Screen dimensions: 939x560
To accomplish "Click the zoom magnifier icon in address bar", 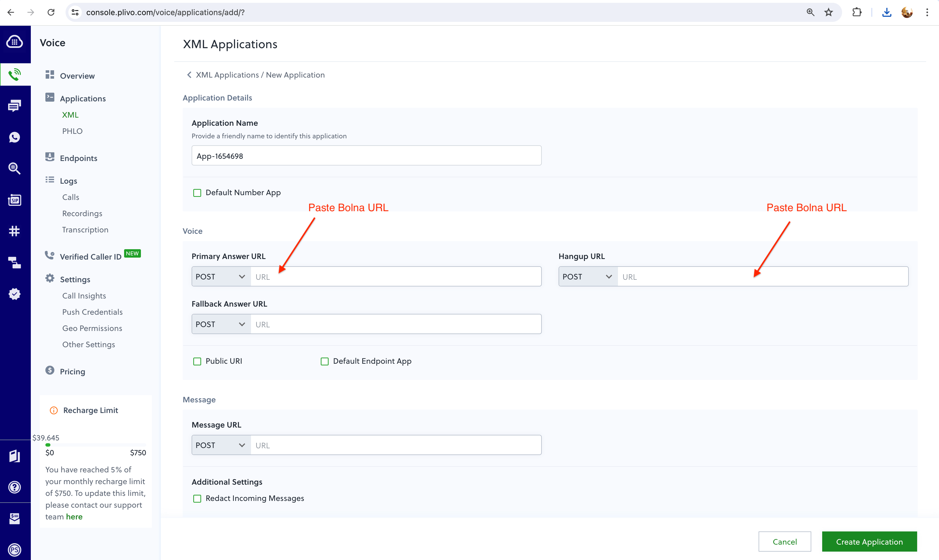I will click(810, 12).
